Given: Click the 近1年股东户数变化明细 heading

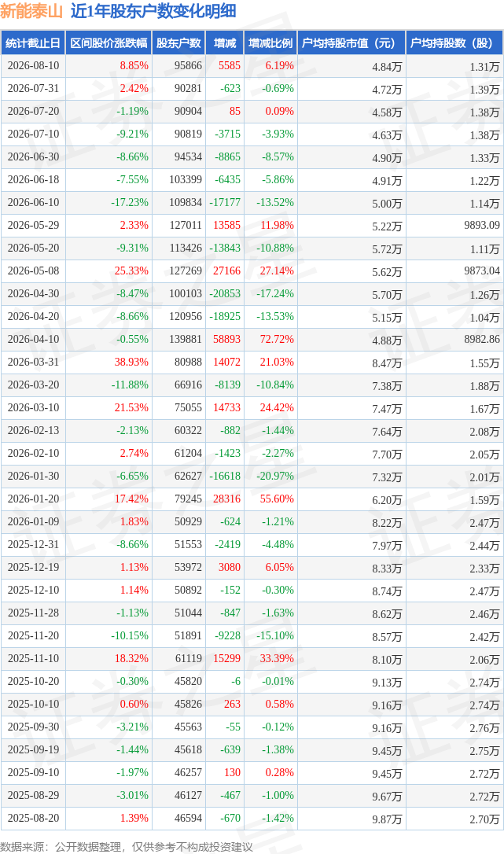Looking at the screenshot, I should point(153,12).
